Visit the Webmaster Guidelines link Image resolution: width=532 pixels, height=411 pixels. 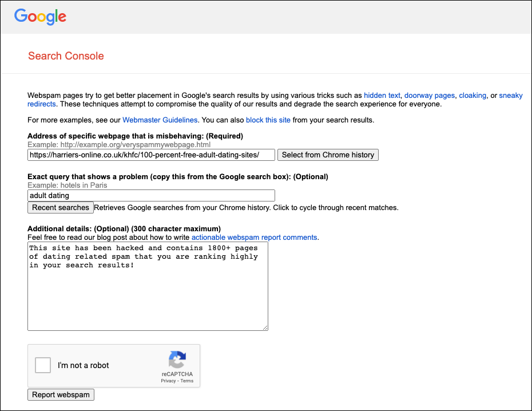pos(160,120)
